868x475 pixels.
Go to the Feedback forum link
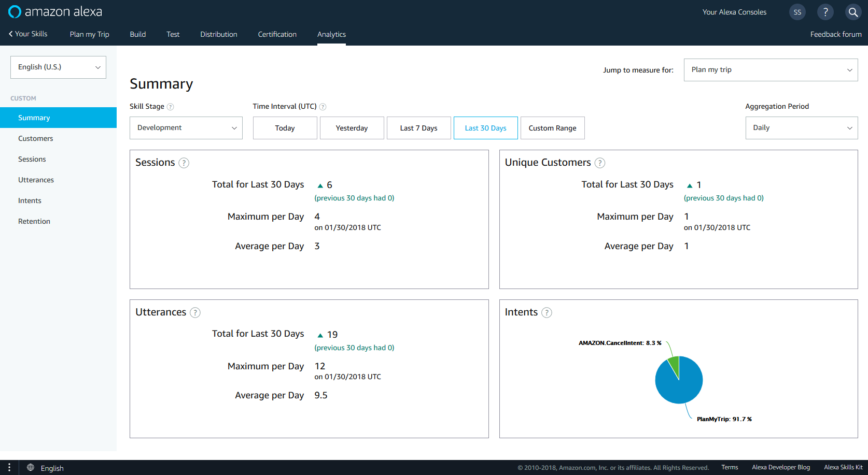click(835, 34)
